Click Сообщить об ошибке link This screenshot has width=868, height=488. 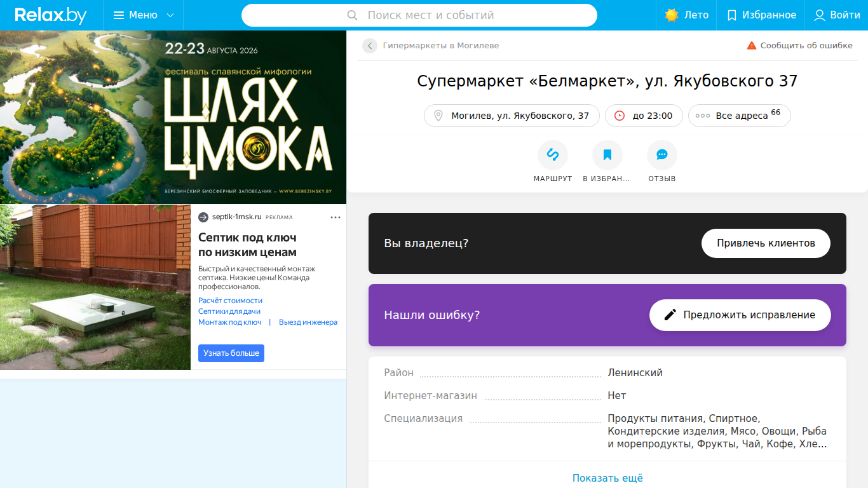pos(806,46)
